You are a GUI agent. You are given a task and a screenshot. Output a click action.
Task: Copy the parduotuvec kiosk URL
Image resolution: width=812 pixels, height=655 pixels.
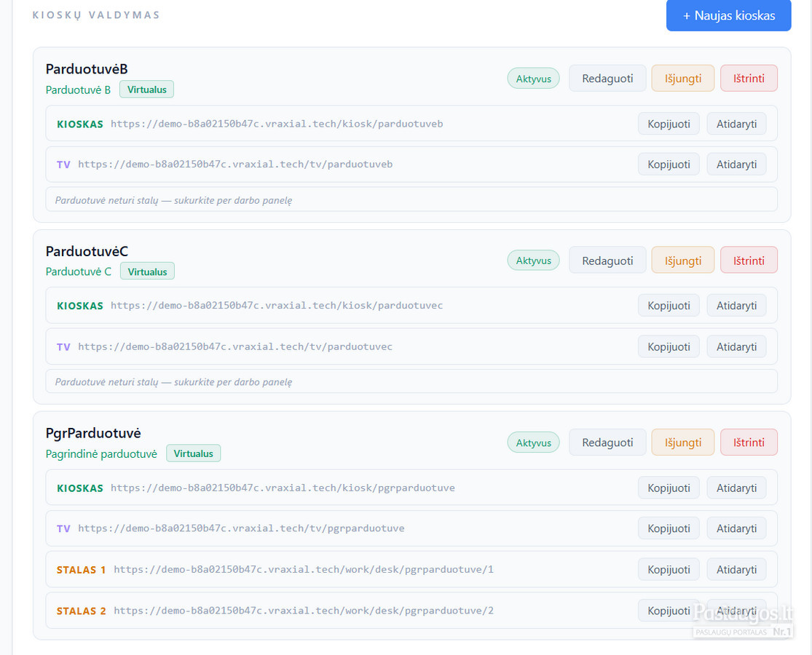pos(669,305)
